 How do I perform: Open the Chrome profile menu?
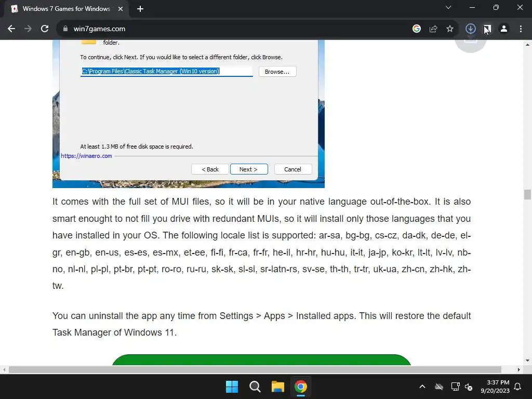504,29
